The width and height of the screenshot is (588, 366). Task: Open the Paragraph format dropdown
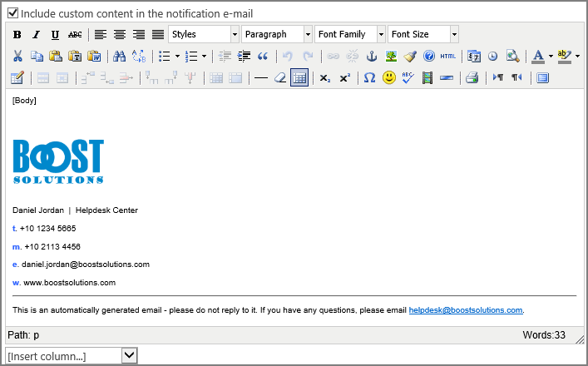point(277,34)
